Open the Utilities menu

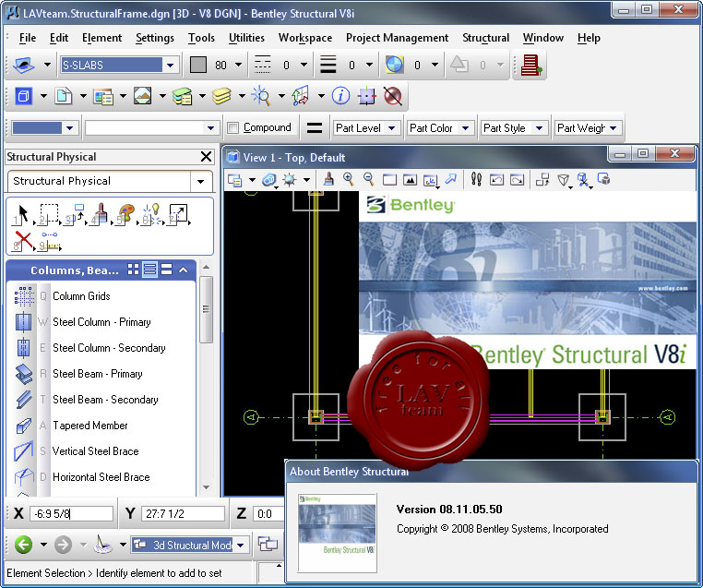click(246, 38)
